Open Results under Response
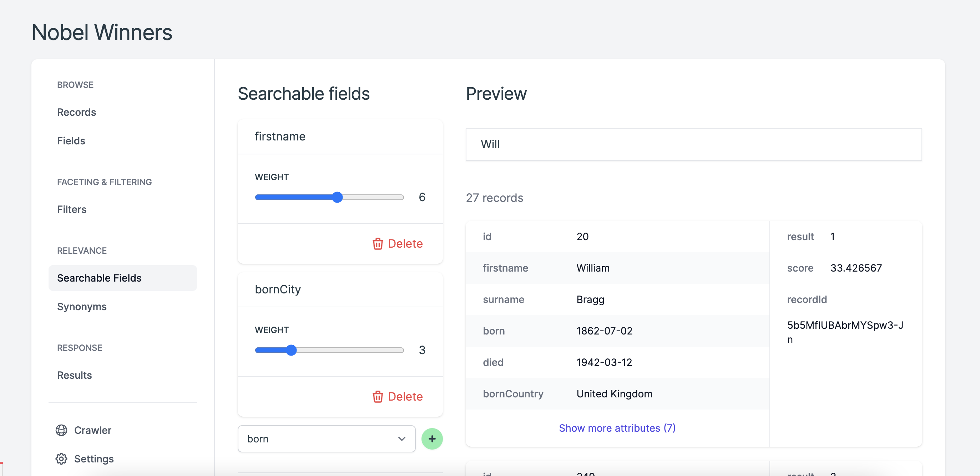The image size is (980, 476). click(x=75, y=375)
